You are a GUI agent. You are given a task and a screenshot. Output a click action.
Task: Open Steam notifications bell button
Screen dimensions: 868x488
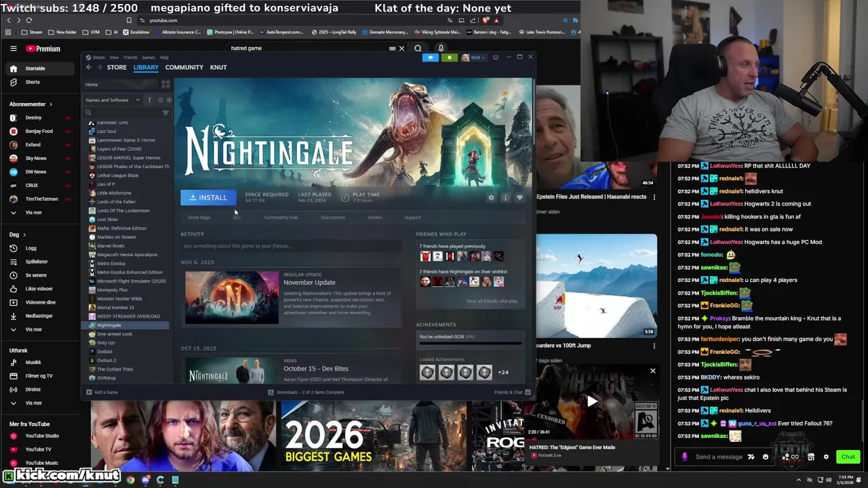pos(449,58)
